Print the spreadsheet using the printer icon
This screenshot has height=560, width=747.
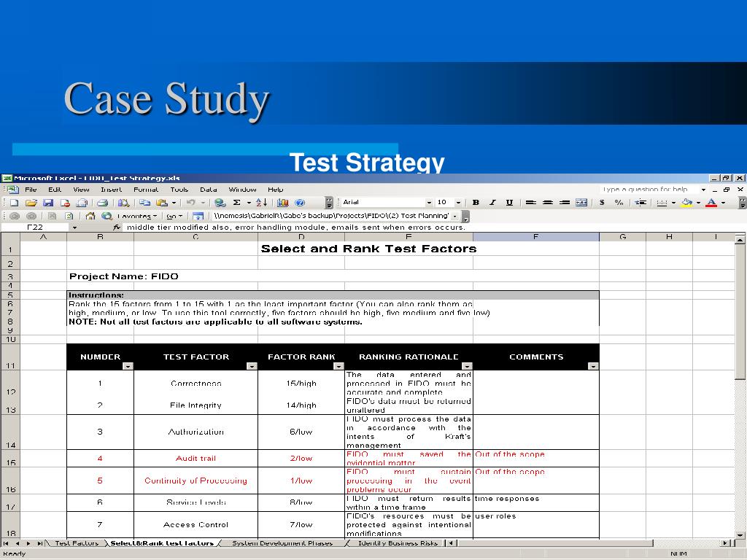tap(102, 203)
